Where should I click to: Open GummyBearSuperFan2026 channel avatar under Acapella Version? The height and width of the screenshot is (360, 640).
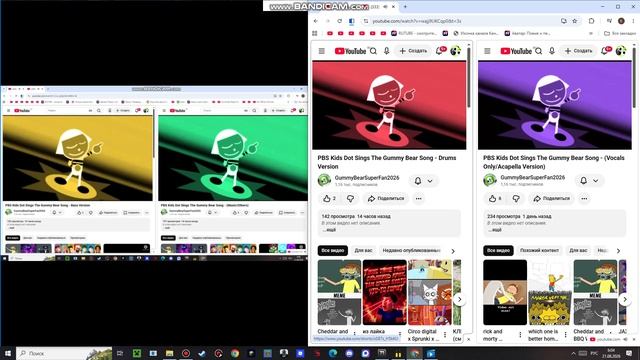[490, 180]
